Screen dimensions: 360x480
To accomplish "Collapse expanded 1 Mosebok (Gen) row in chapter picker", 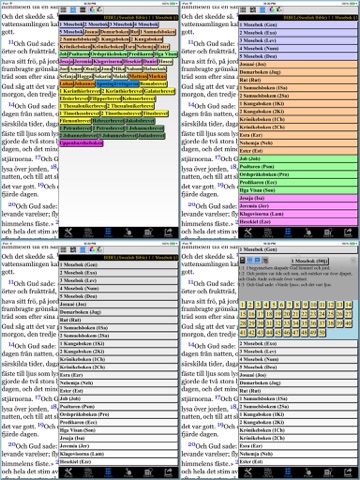I will [x=298, y=249].
